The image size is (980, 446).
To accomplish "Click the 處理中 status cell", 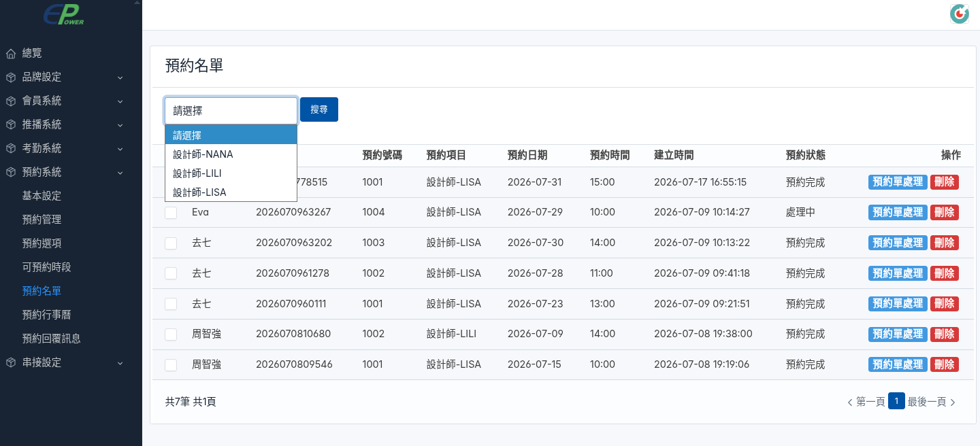I will (x=800, y=212).
